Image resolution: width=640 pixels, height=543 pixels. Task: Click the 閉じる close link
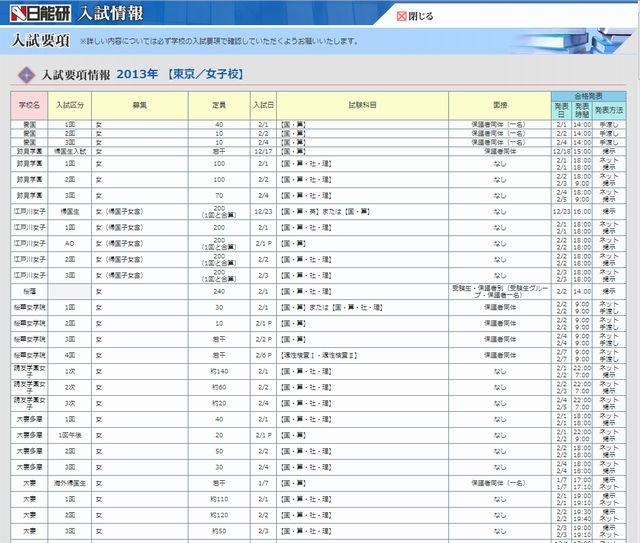(x=421, y=16)
